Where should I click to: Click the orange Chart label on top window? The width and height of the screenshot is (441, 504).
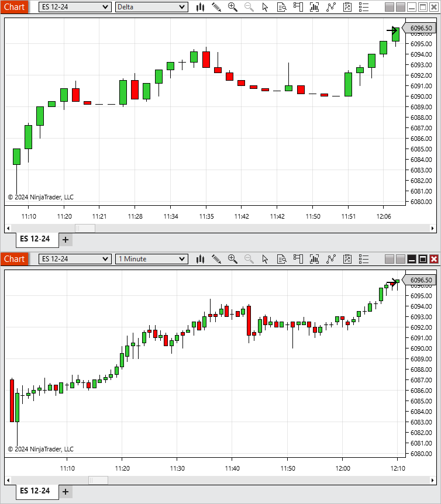click(x=14, y=7)
